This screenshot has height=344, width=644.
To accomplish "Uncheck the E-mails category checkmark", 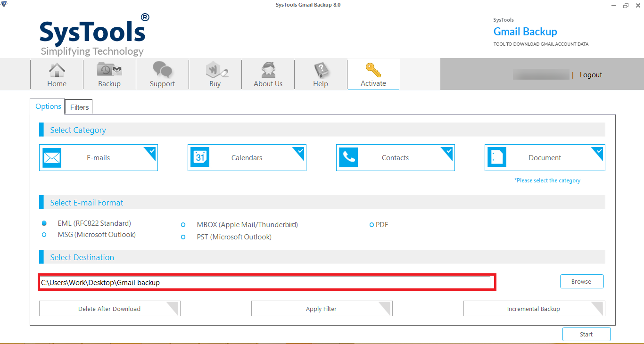I will [151, 152].
